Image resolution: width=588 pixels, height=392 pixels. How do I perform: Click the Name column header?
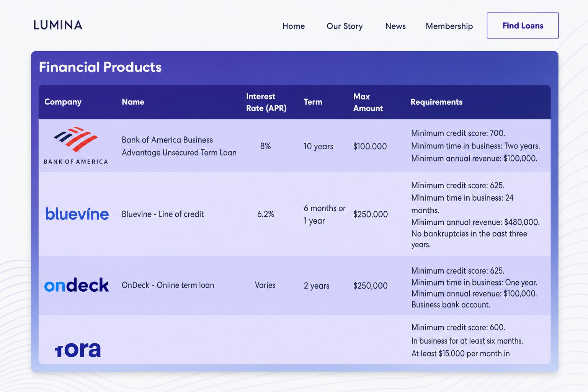pos(133,102)
